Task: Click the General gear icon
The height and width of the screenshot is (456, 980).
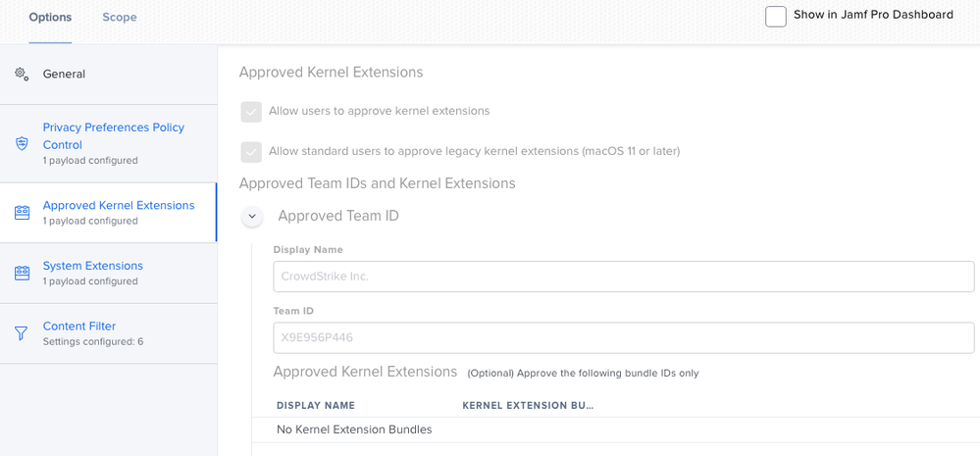Action: 22,75
